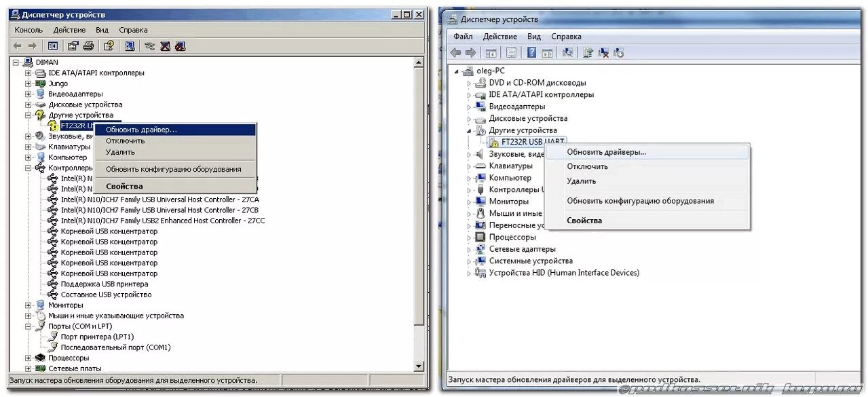Image resolution: width=868 pixels, height=397 pixels.
Task: Expand DVD и CD-ROM дисководы node
Action: 469,83
